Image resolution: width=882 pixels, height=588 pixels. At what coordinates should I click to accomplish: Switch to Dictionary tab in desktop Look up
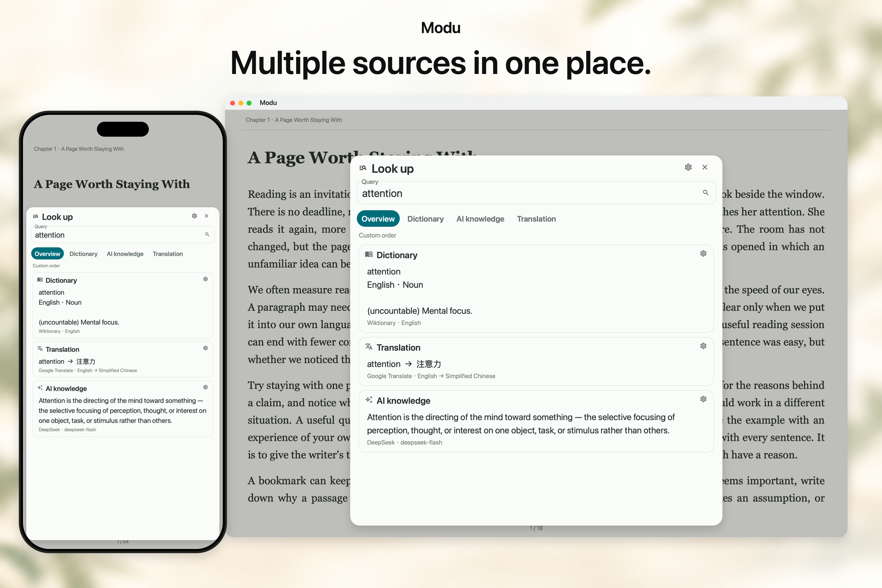(425, 219)
